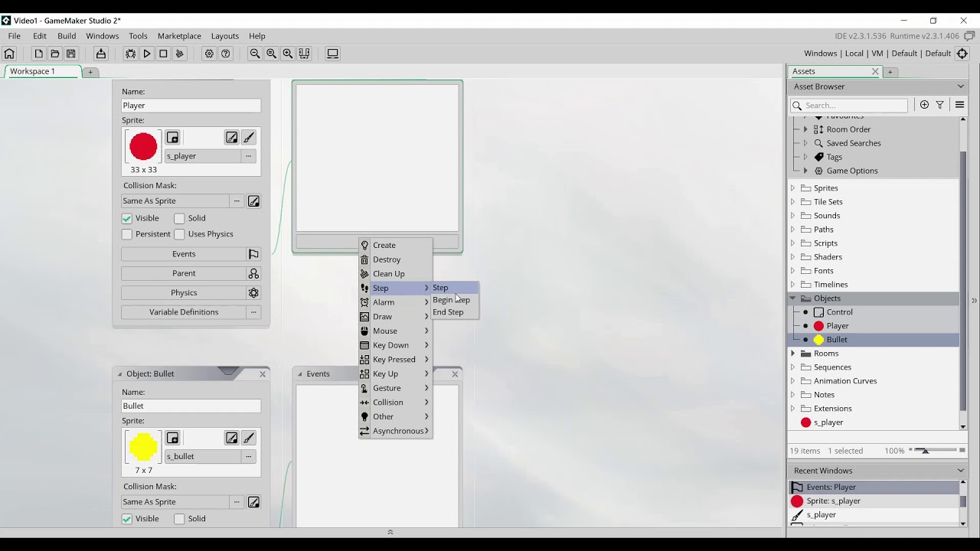Click the new sprite icon for Player
The width and height of the screenshot is (980, 551).
(x=172, y=138)
